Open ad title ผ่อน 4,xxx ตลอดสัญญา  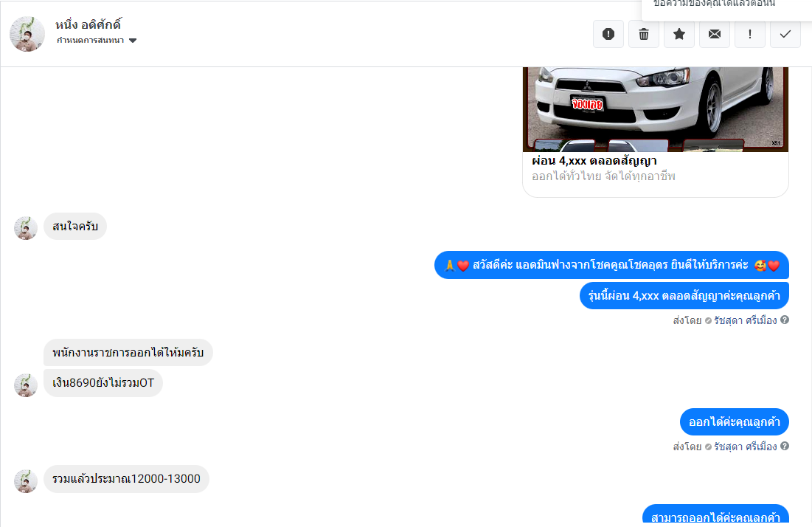tap(594, 161)
